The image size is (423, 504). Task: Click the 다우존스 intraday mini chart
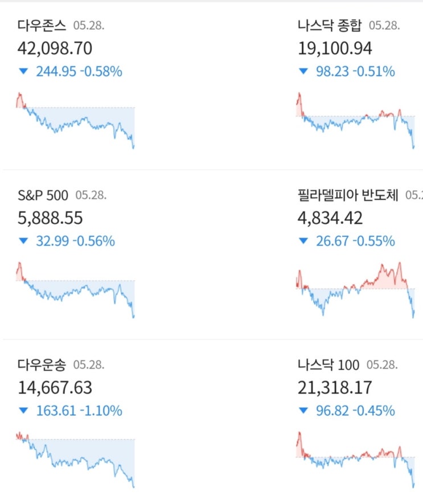76,120
